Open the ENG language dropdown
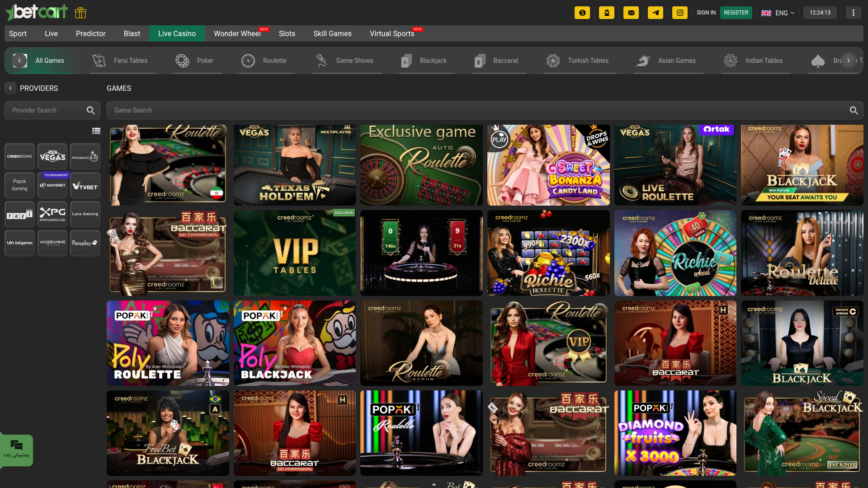868x488 pixels. point(778,13)
